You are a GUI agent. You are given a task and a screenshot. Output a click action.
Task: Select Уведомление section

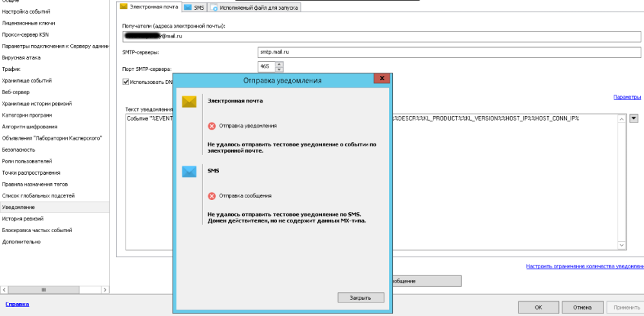54,208
